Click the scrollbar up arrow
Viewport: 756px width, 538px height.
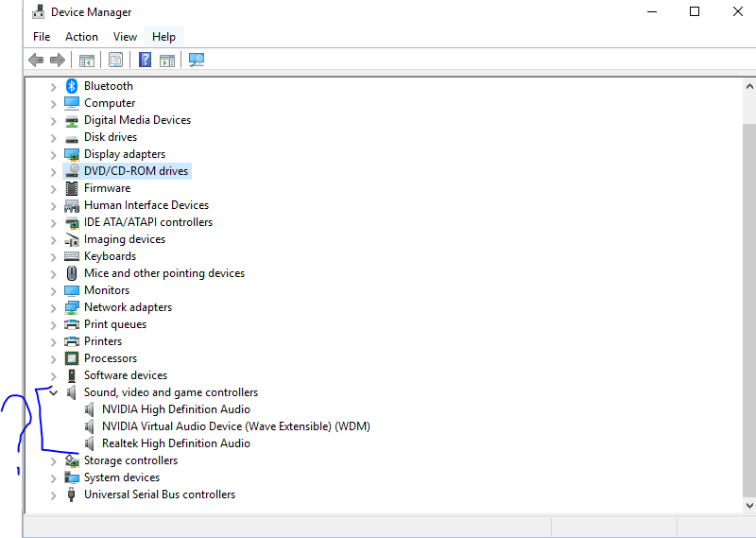point(749,86)
